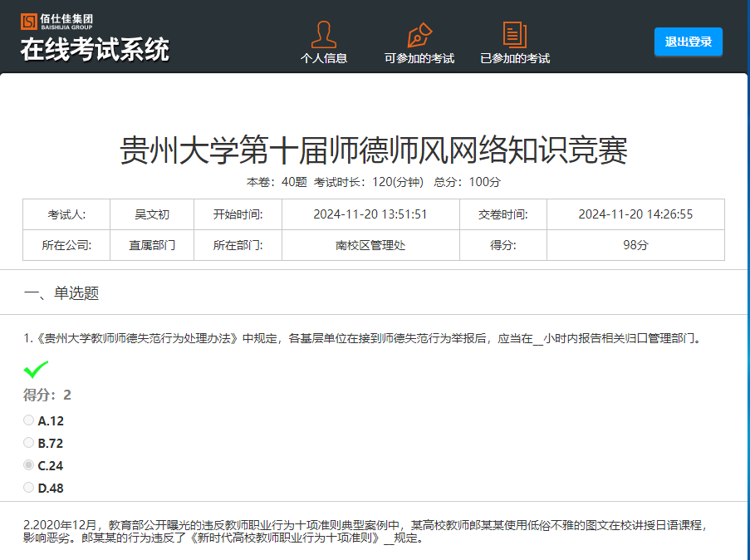Click question 1 text about 师德失范行为处理办法
This screenshot has width=750, height=560.
[365, 338]
